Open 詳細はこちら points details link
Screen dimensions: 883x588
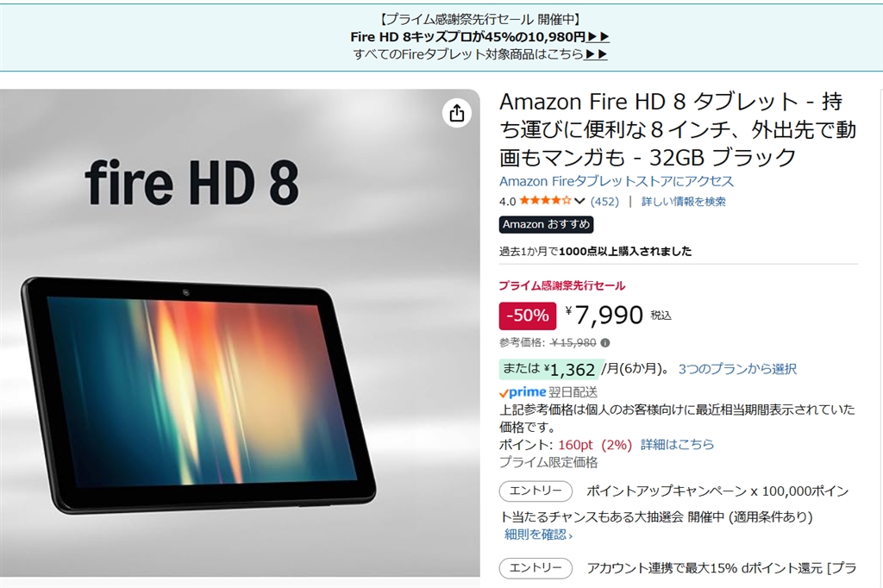(x=677, y=444)
